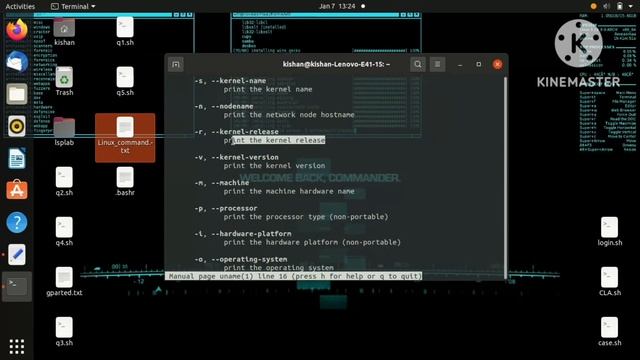Click the terminal title 'kishan@kishan-Lenovo-E41-15'

[336, 64]
